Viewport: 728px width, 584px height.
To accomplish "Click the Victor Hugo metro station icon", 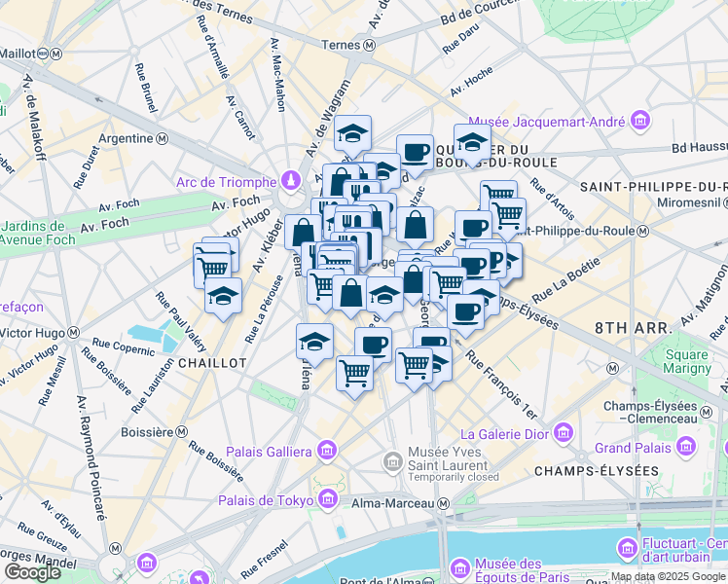I will (73, 333).
